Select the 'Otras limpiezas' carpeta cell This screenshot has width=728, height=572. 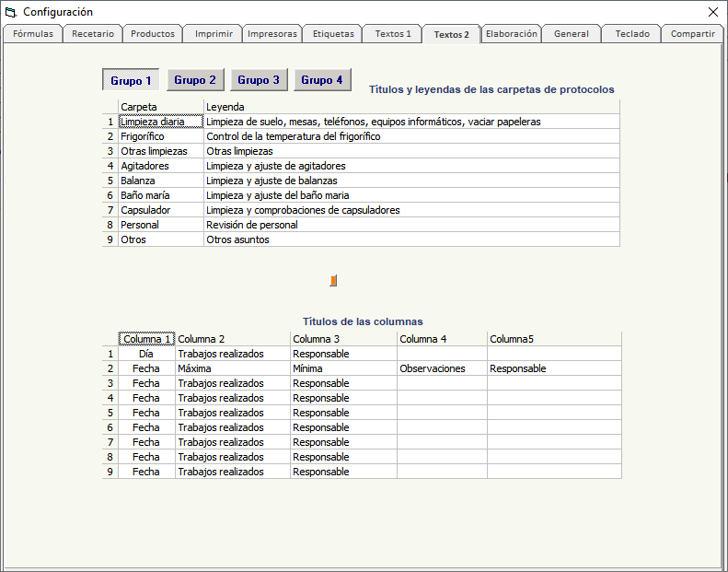[x=161, y=151]
